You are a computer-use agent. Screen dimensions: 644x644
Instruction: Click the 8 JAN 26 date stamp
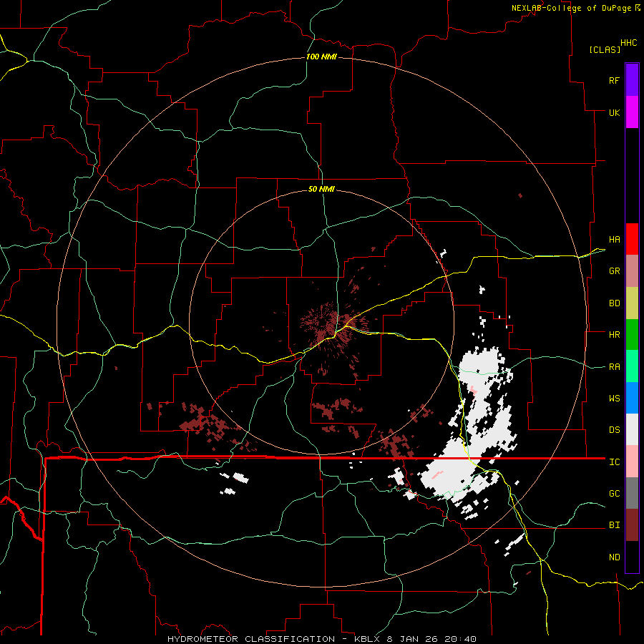[x=413, y=639]
